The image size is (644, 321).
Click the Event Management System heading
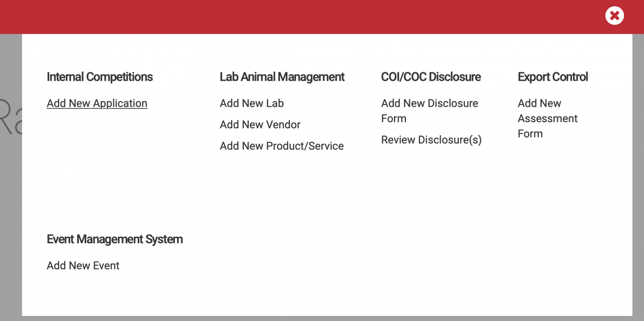(x=115, y=239)
